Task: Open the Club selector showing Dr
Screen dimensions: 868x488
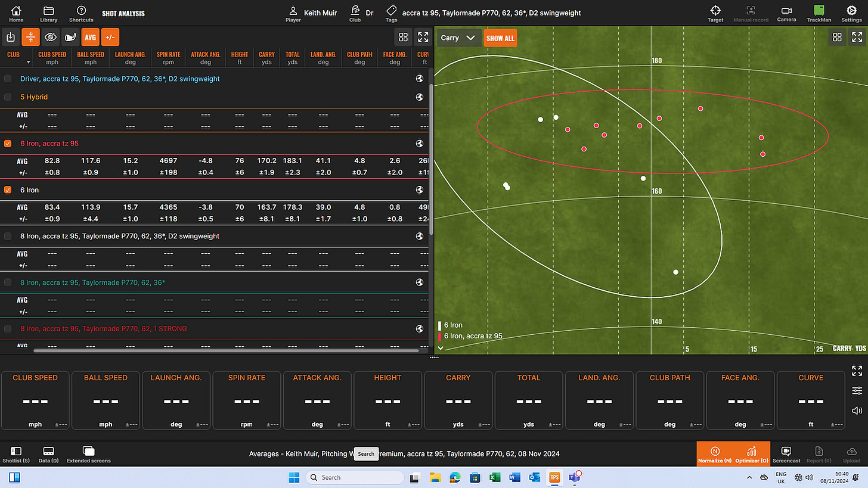Action: click(361, 13)
